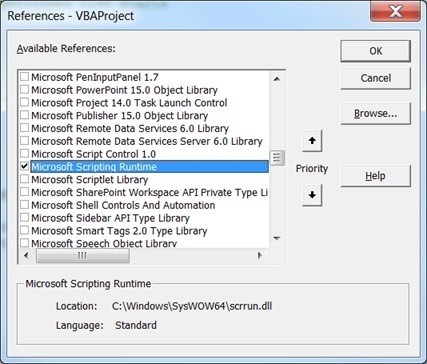Check Microsoft SharePoint Workspace API checkbox
Viewport: 427px width, 364px height.
click(24, 192)
